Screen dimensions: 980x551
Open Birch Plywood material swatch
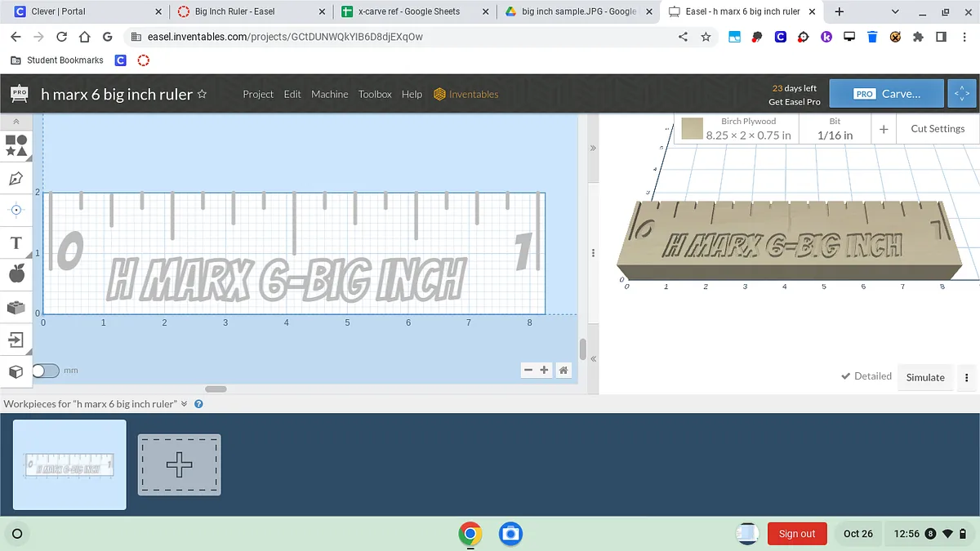coord(693,129)
